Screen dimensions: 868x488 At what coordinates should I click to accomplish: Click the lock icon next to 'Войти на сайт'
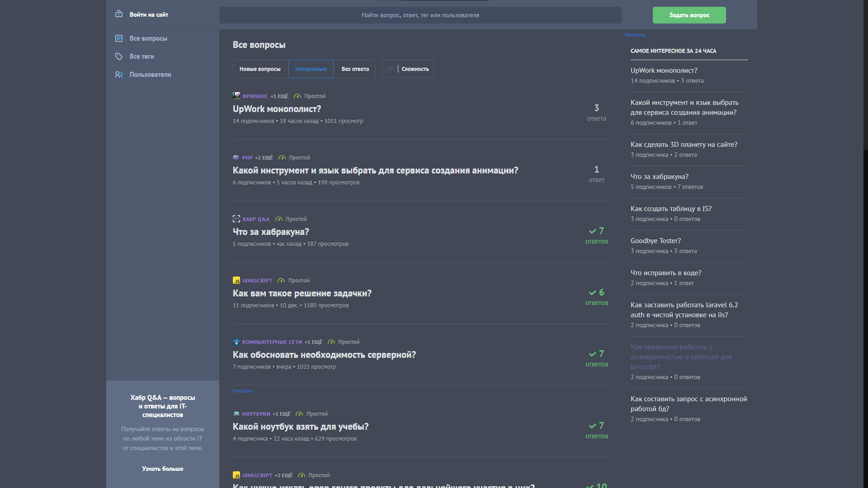[x=118, y=14]
